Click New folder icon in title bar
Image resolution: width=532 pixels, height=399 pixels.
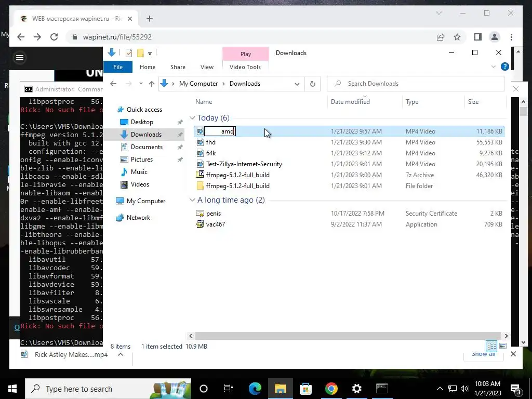[140, 53]
